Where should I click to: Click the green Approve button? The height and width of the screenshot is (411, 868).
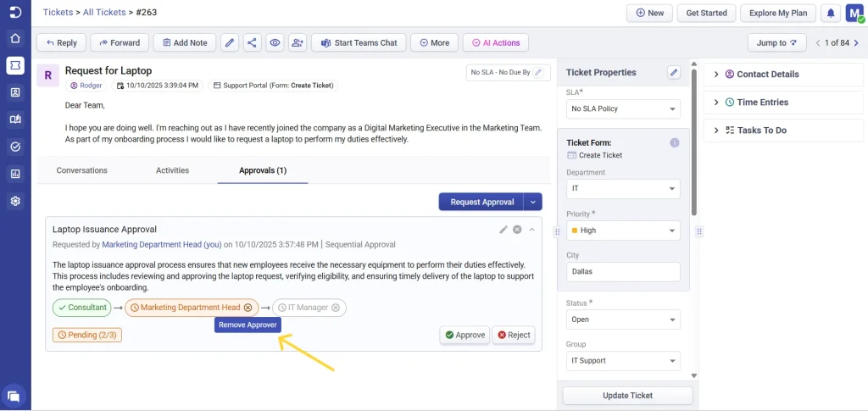[465, 335]
